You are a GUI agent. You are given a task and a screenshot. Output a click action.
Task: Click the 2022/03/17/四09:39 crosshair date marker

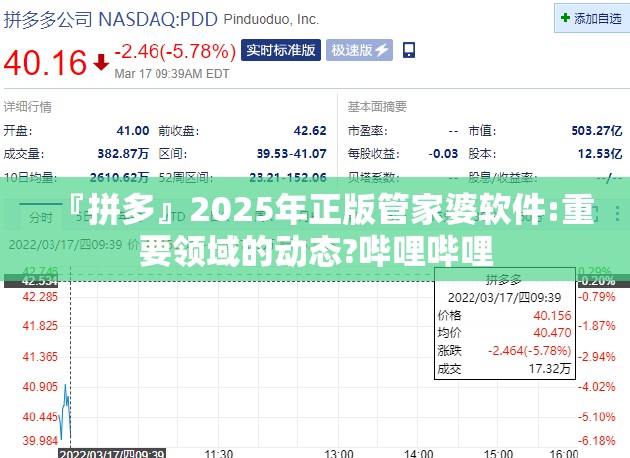pos(112,454)
